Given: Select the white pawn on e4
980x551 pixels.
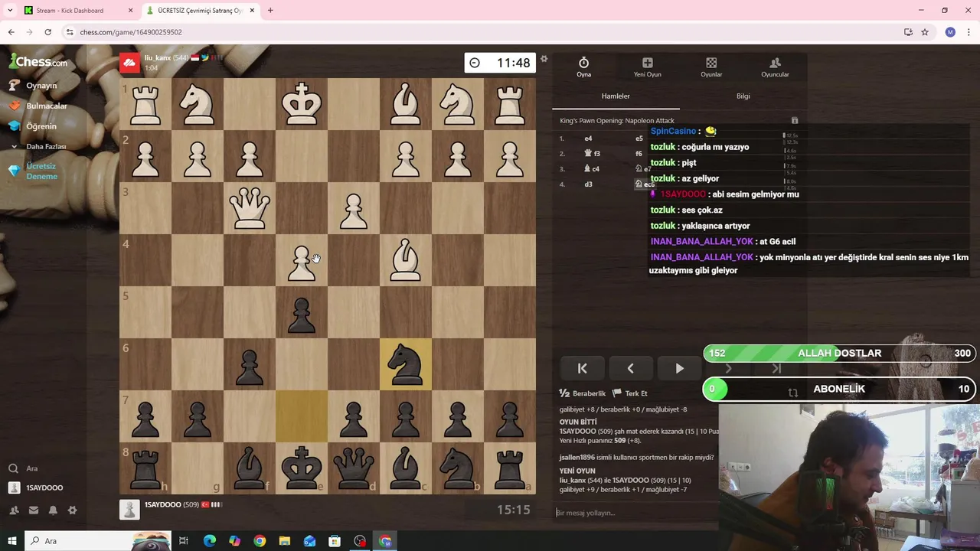Looking at the screenshot, I should point(302,260).
